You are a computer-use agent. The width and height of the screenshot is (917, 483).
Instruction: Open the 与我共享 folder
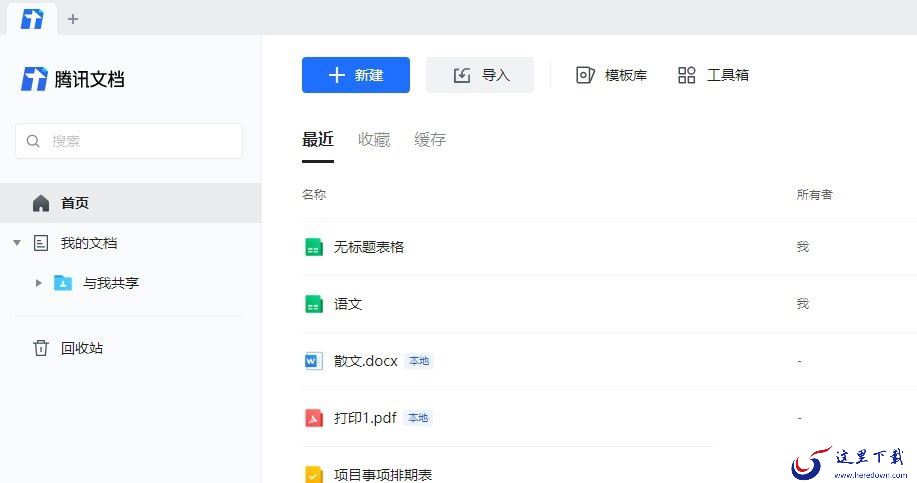coord(111,283)
